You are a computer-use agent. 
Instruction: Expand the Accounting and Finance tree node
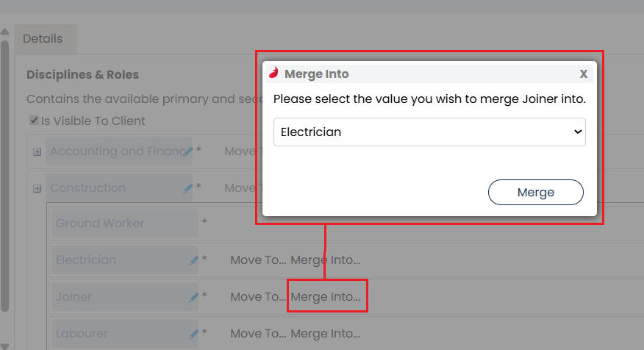pyautogui.click(x=37, y=151)
